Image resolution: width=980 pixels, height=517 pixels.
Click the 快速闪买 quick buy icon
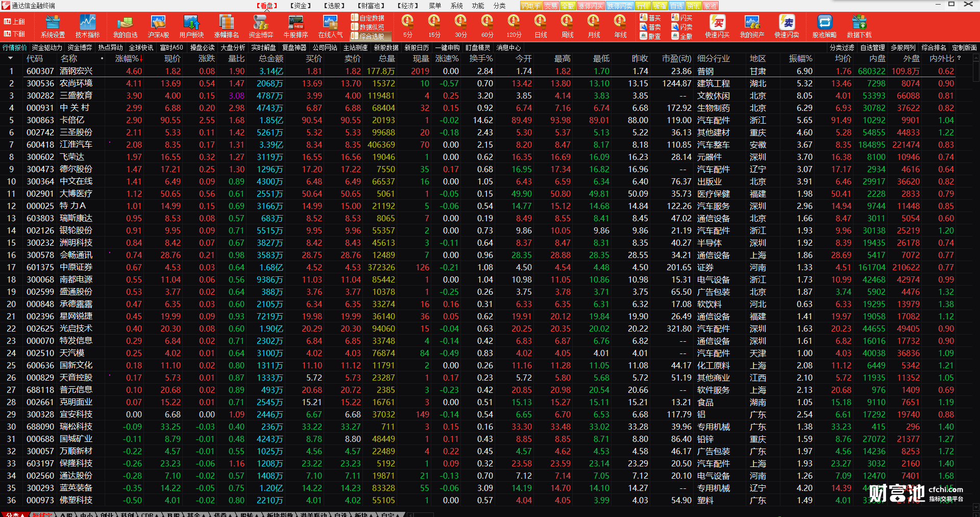[x=717, y=27]
